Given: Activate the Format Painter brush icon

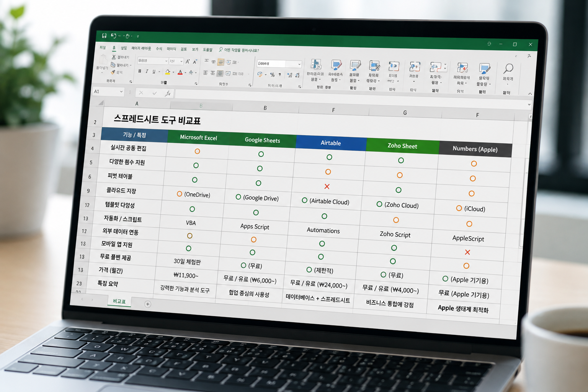Looking at the screenshot, I should [113, 72].
